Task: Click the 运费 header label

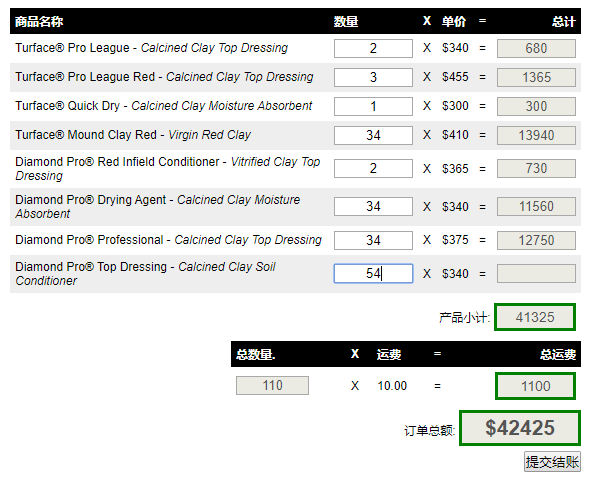Action: [389, 354]
